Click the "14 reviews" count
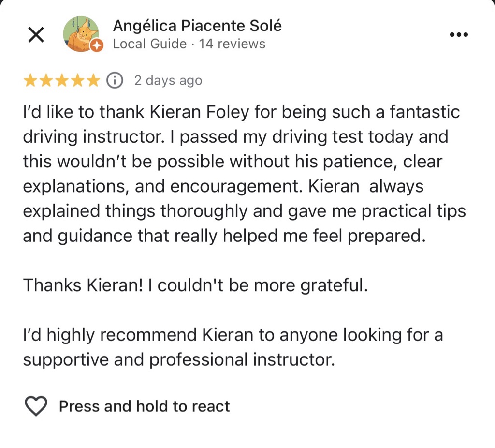This screenshot has height=448, width=495. tap(232, 44)
